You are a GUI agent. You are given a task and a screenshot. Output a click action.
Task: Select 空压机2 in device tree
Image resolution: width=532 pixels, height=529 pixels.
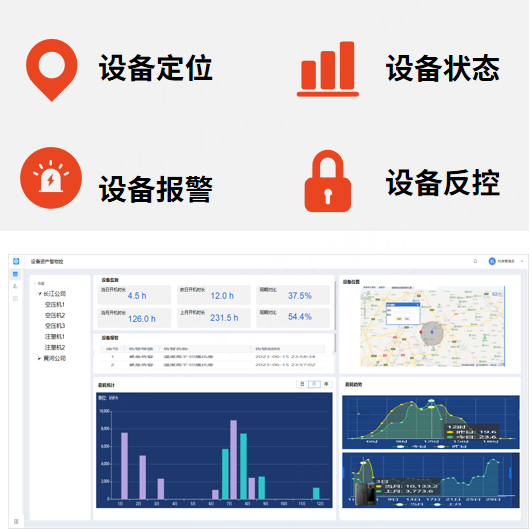(x=55, y=315)
